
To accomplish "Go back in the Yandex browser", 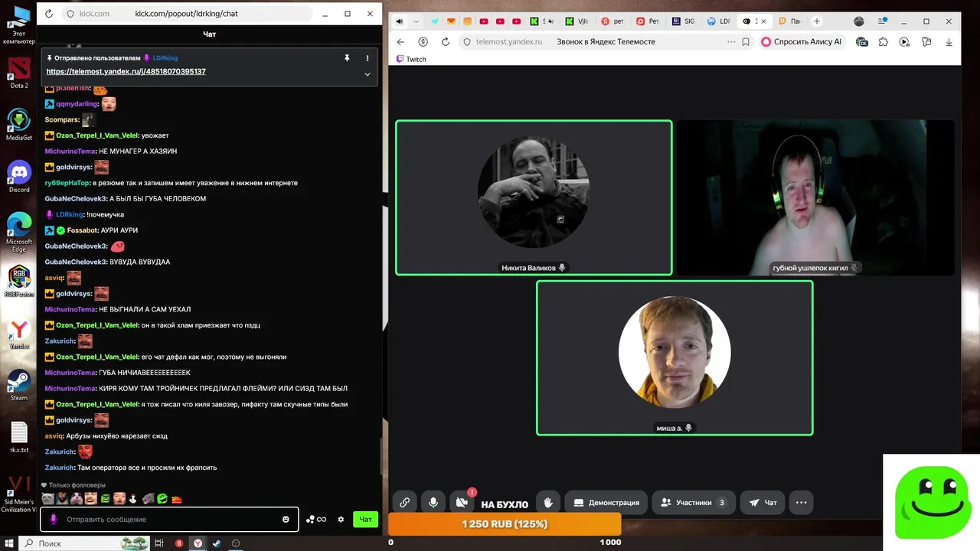I will (x=400, y=41).
